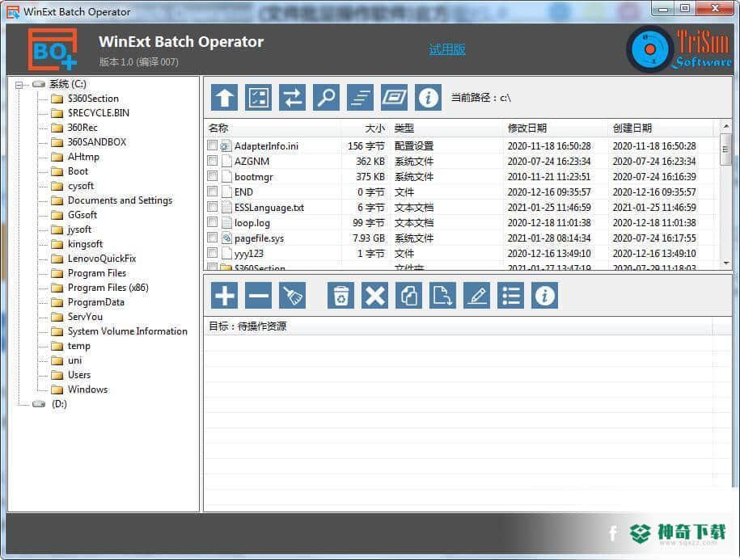Add selected resources with plus icon
The image size is (740, 560).
[224, 296]
